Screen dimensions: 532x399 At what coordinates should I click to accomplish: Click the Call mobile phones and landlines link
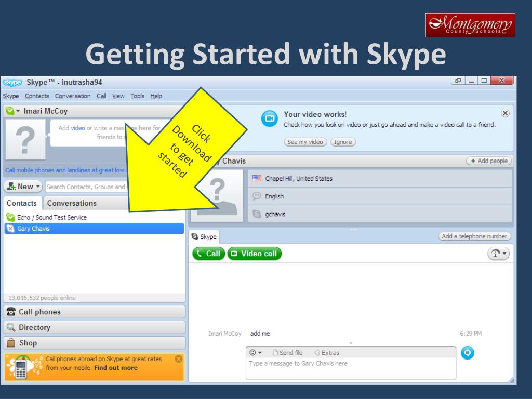click(x=64, y=170)
